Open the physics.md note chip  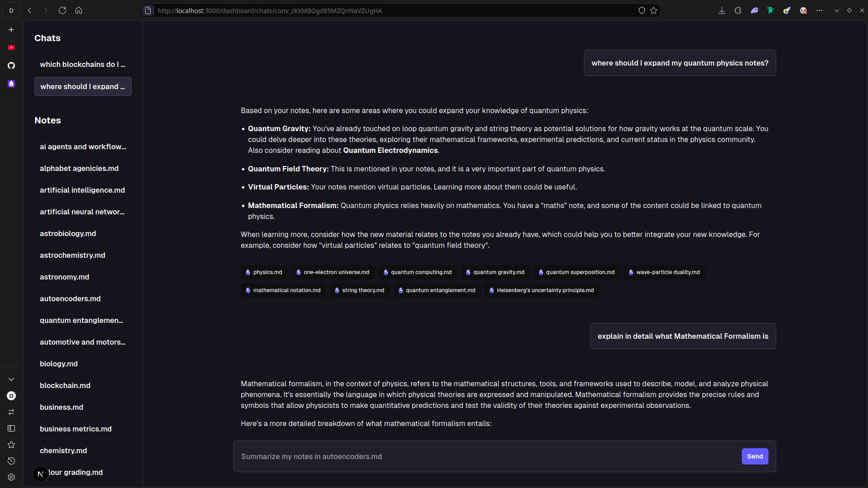pos(264,272)
